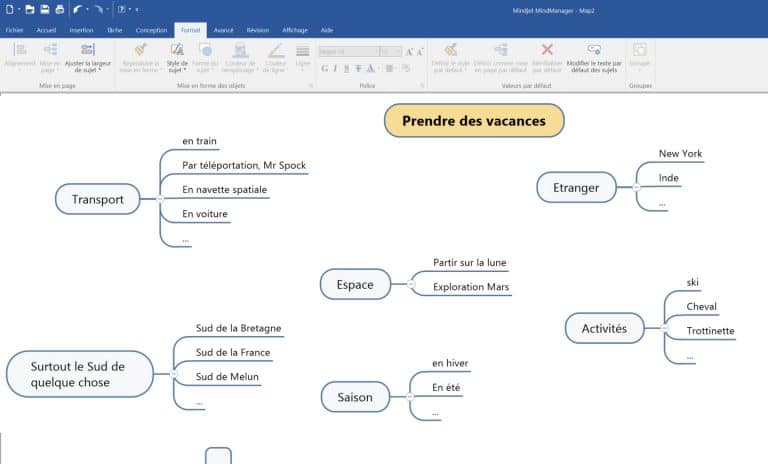Switch to the Insertion tab
Screen dimensions: 768x464
coord(81,30)
